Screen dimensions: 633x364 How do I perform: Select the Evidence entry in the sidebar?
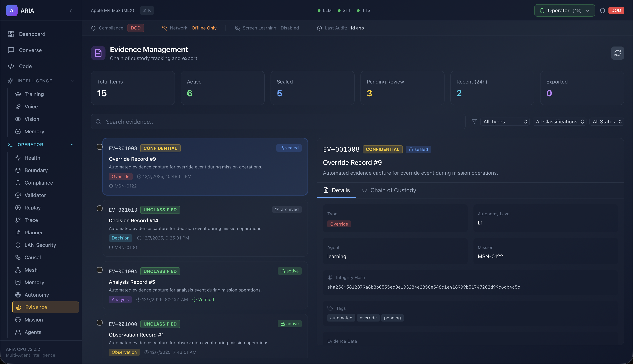(x=36, y=307)
